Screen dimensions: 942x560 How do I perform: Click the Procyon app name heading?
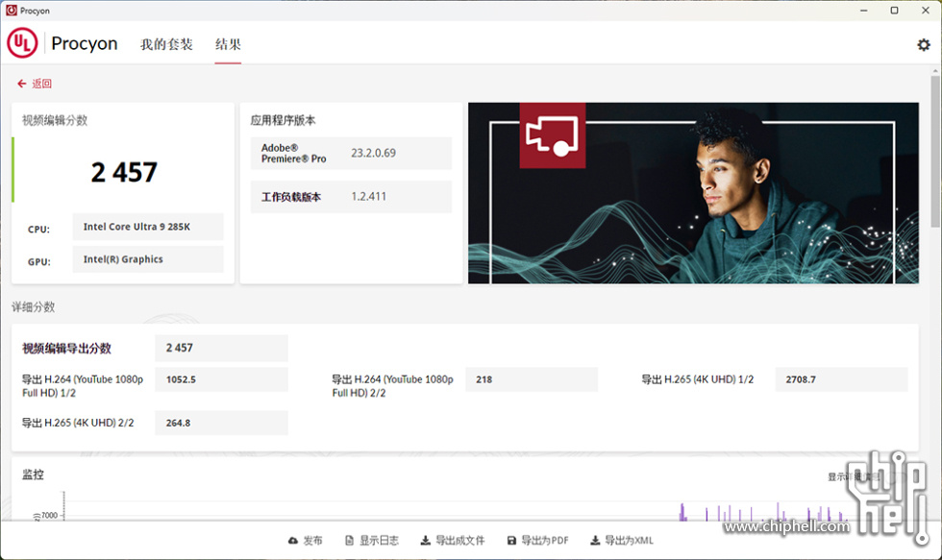[85, 43]
